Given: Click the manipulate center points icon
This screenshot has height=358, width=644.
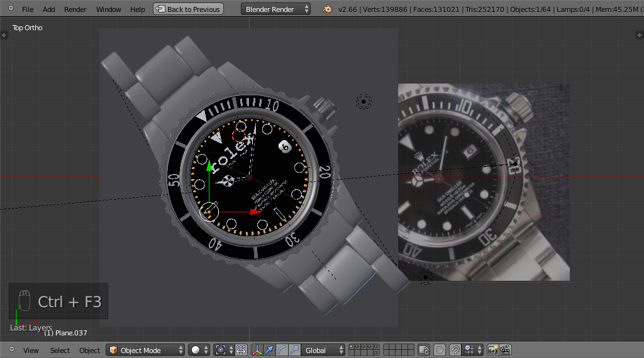Looking at the screenshot, I should [x=241, y=350].
